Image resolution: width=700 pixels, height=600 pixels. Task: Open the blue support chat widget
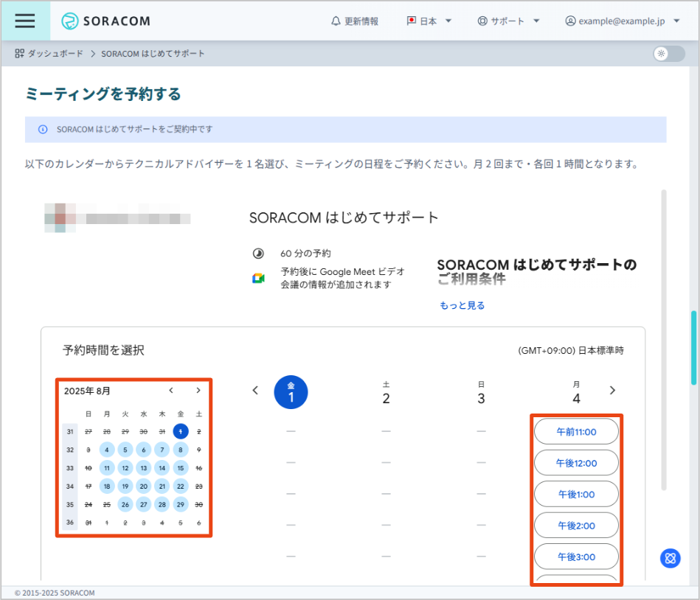pos(670,558)
